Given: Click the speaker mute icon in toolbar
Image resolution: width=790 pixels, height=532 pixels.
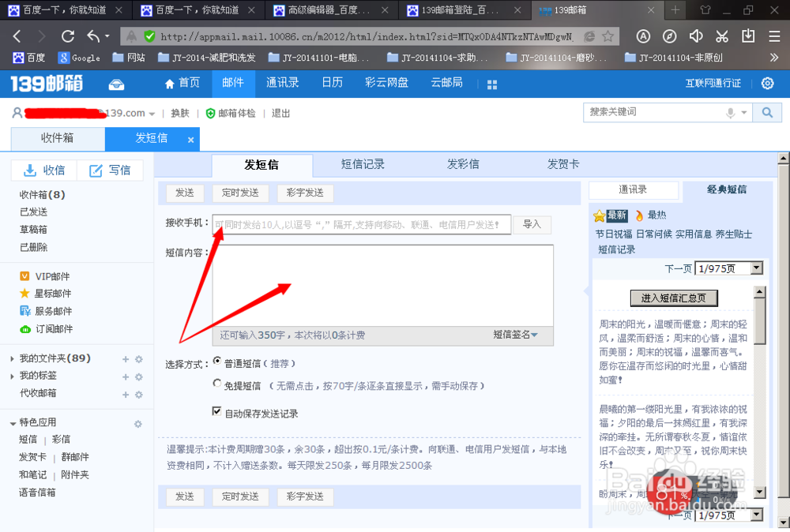Looking at the screenshot, I should coord(696,36).
